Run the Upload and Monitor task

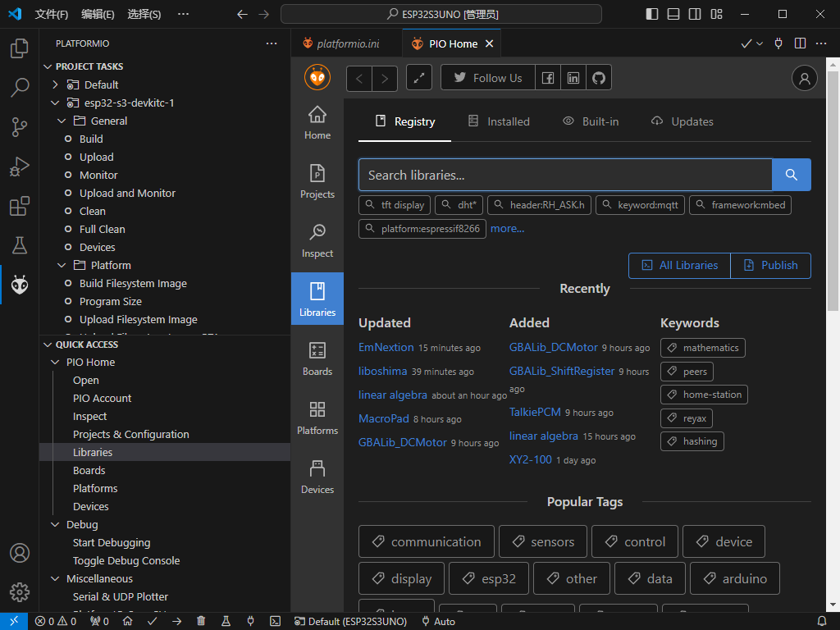[127, 194]
